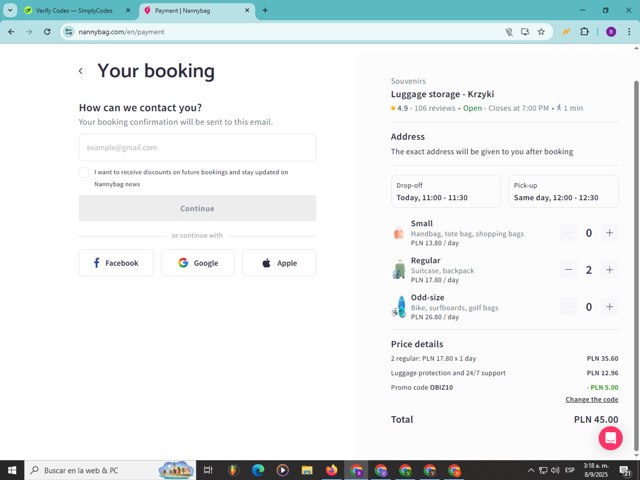Click the orange extension icon in toolbar
640x480 pixels.
(x=566, y=32)
